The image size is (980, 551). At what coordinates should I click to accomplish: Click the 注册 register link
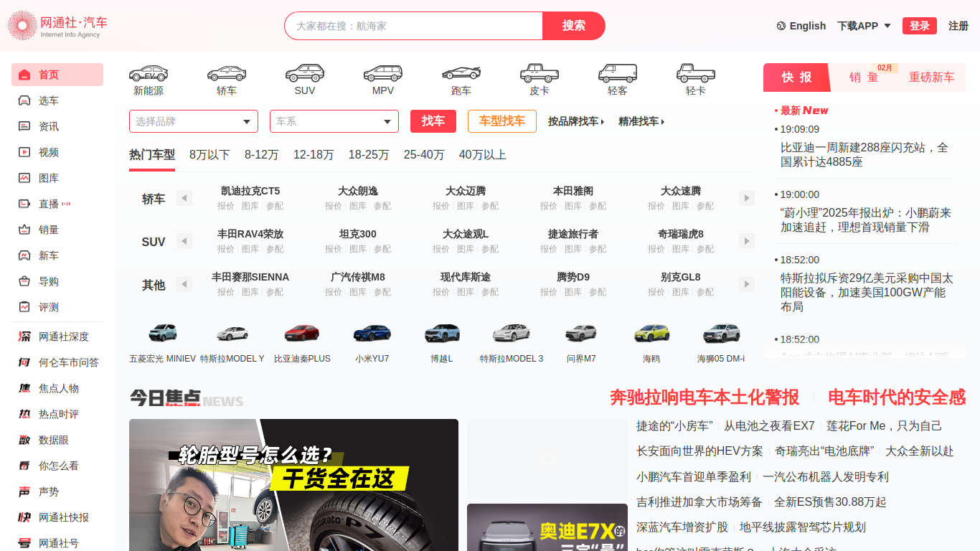[958, 26]
